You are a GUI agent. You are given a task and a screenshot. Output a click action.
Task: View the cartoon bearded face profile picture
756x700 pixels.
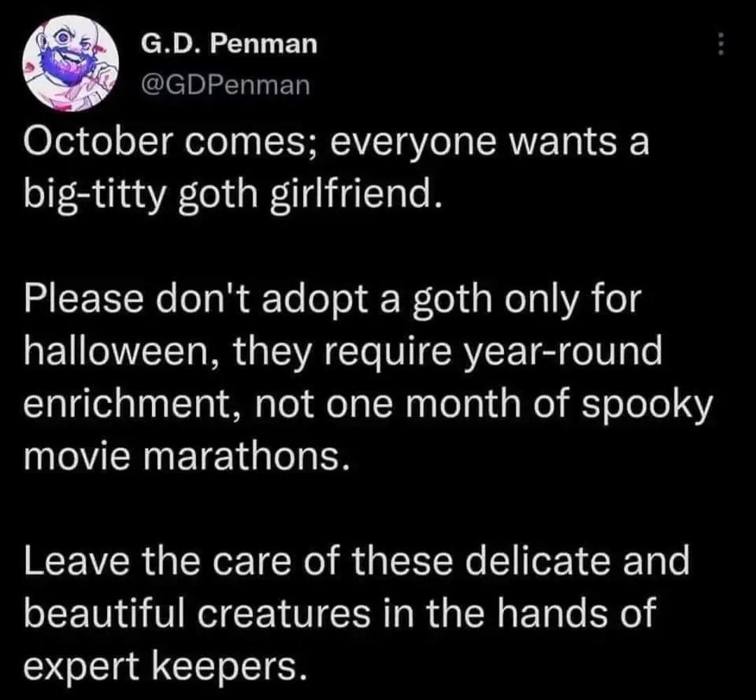tap(73, 63)
